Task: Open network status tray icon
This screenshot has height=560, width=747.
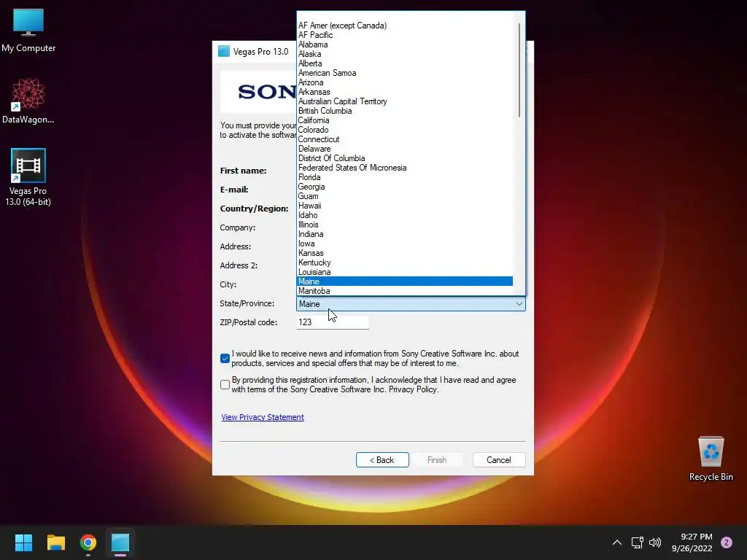Action: 637,542
